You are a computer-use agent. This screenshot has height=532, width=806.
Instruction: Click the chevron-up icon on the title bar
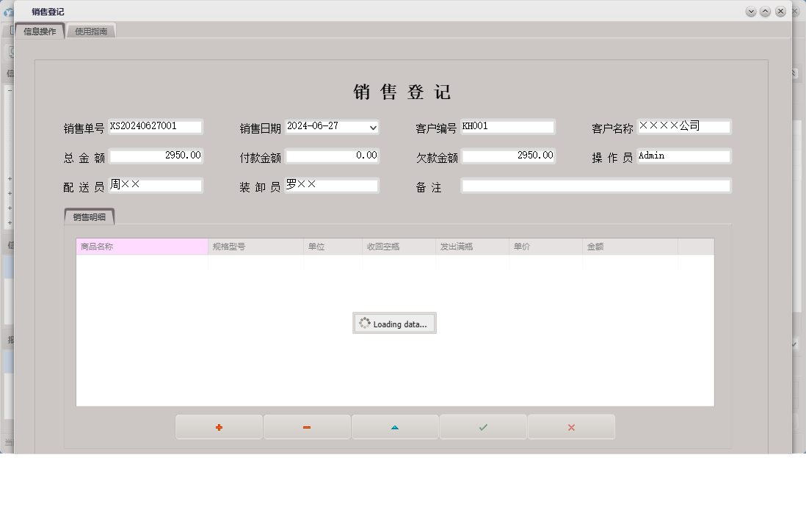tap(766, 12)
